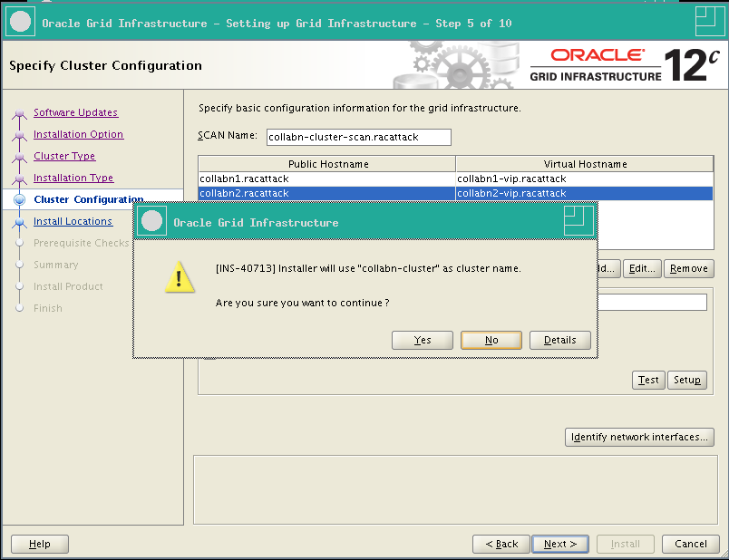Select the Cluster Configuration step

[89, 199]
